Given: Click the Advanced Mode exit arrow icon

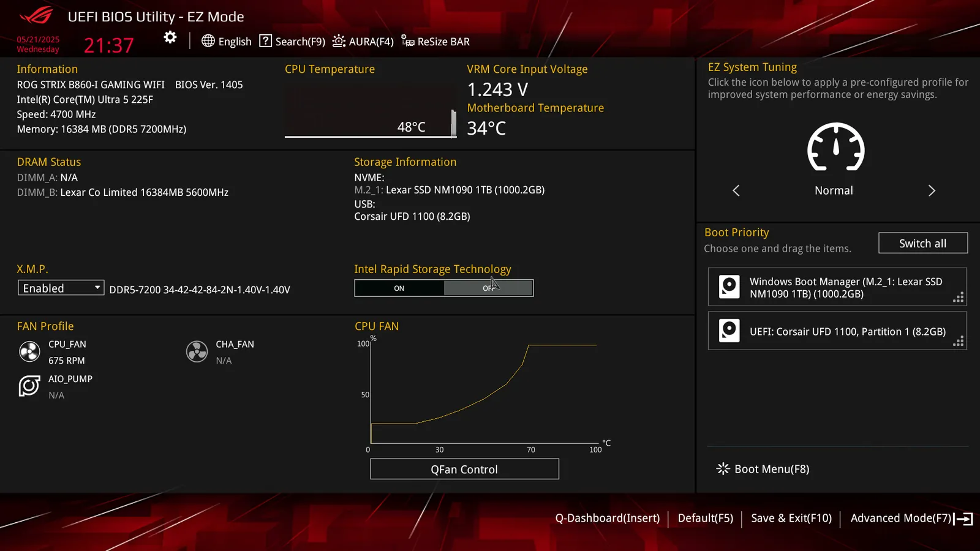Looking at the screenshot, I should pyautogui.click(x=963, y=519).
